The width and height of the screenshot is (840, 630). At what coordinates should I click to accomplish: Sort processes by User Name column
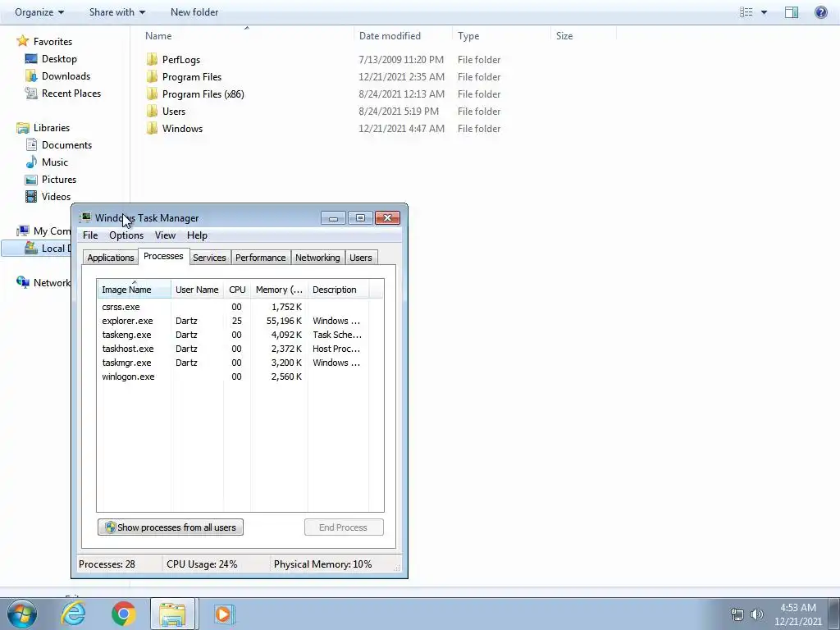[197, 290]
